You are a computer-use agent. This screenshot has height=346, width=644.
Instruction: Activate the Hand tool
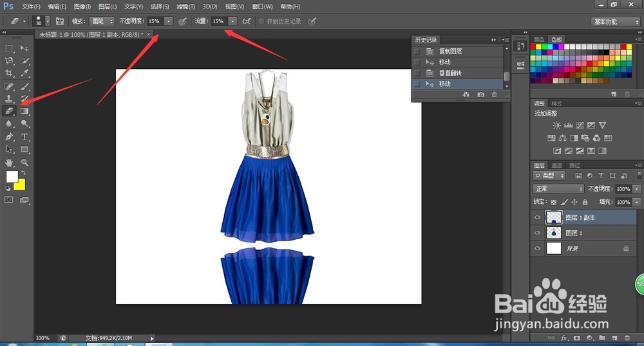pos(10,163)
